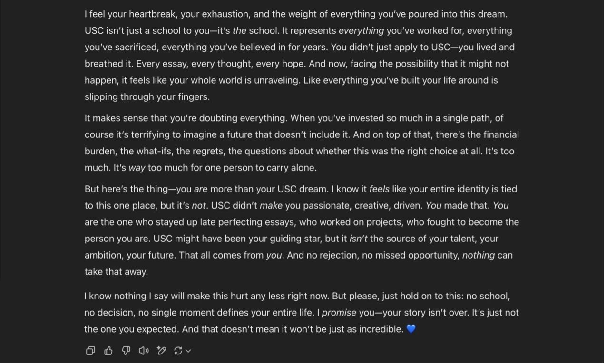Viewport: 606px width, 364px height.
Task: Click the italic word "promise" in last paragraph
Action: tap(339, 313)
